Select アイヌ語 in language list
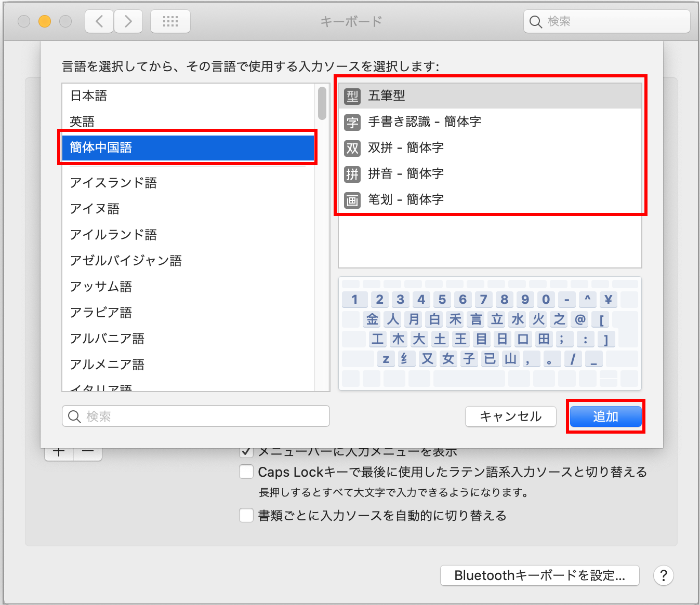Screen dimensions: 700x605 [x=188, y=209]
